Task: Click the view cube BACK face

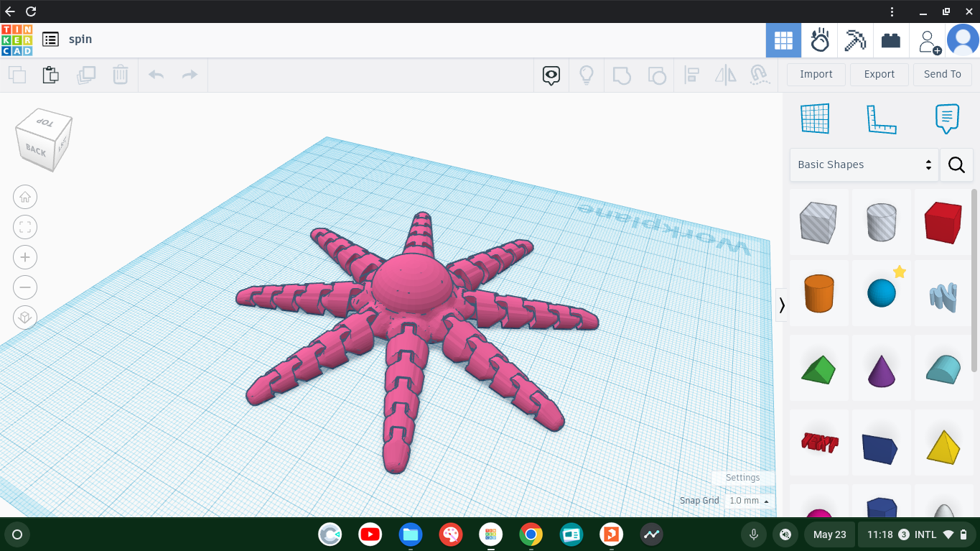Action: point(35,149)
